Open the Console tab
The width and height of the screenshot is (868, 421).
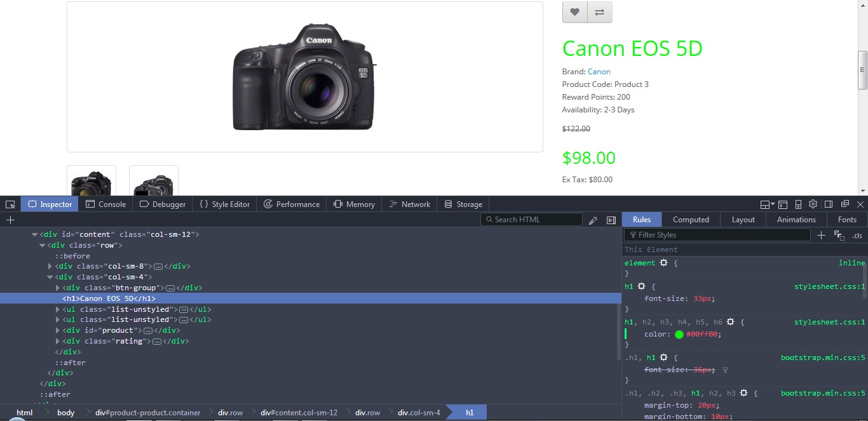105,204
